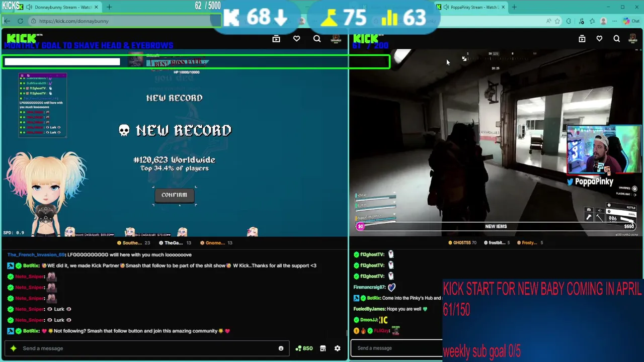644x362 pixels.
Task: Go back in the left browser window
Action: coord(7,21)
